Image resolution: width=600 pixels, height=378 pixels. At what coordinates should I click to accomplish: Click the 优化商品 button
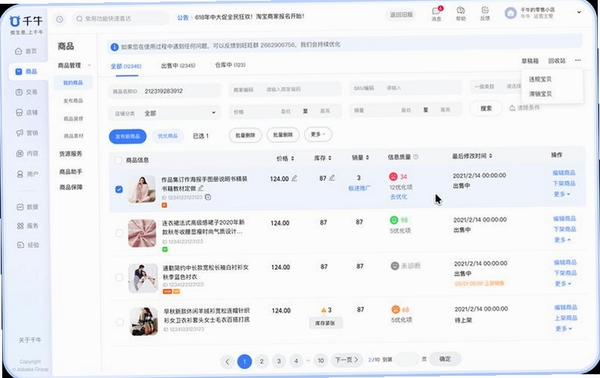[x=168, y=136]
